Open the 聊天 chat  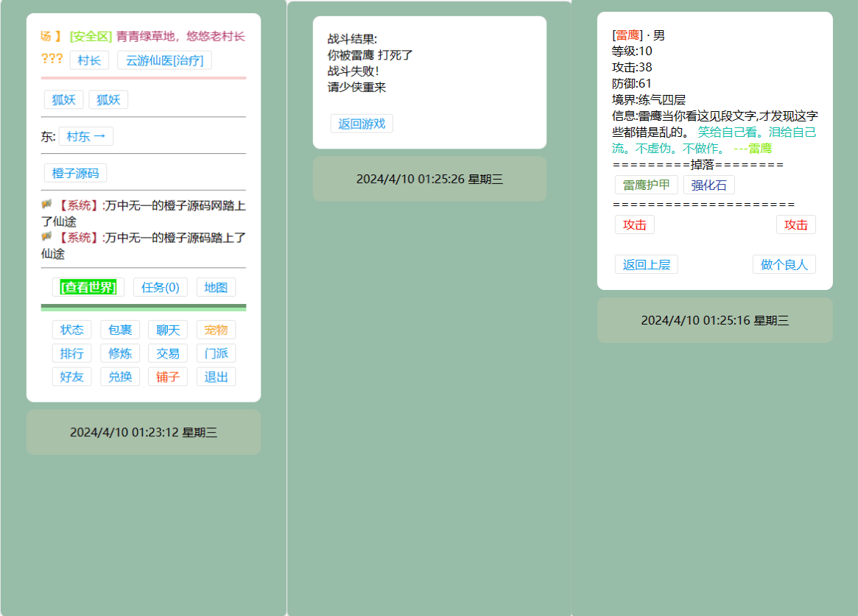coord(168,330)
